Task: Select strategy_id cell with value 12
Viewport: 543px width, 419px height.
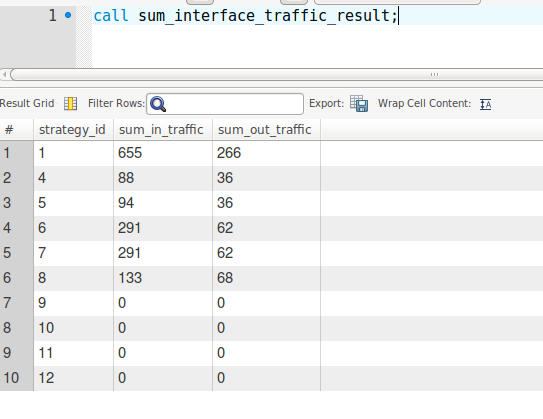Action: click(x=74, y=378)
